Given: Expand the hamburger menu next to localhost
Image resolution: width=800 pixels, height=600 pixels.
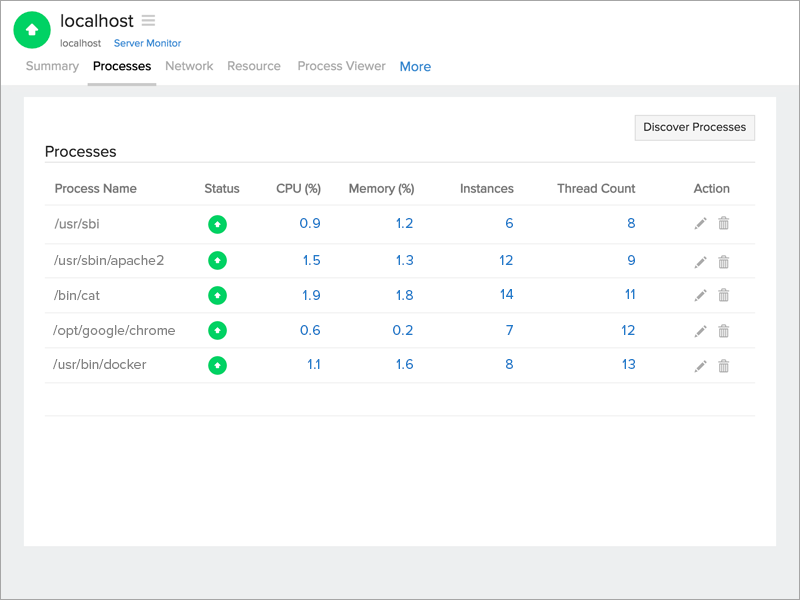Looking at the screenshot, I should [x=148, y=20].
